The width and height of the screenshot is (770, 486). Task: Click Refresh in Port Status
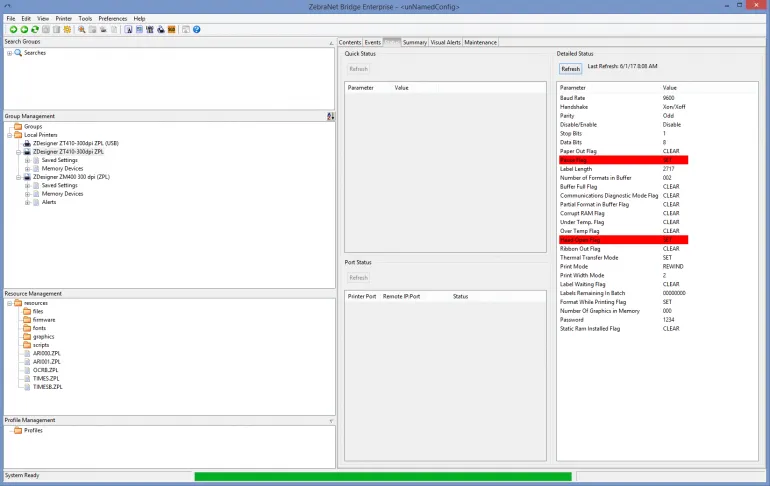[358, 278]
